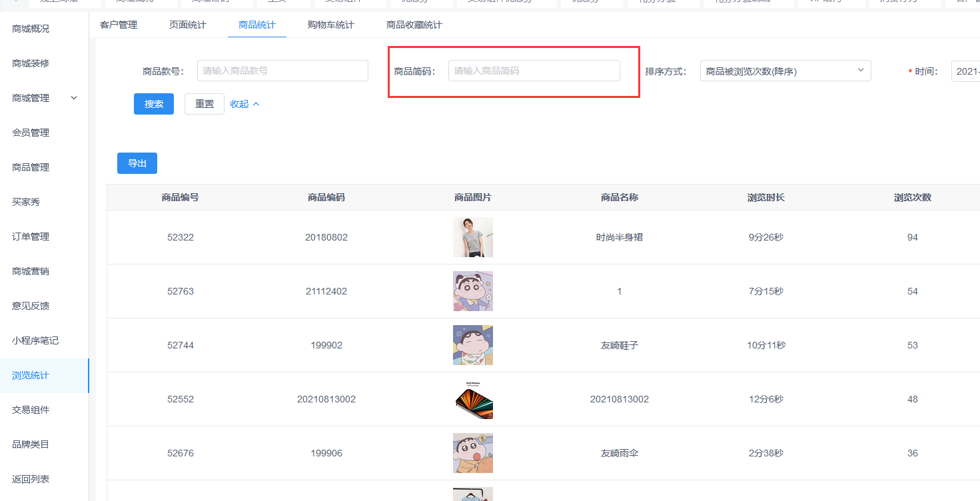The height and width of the screenshot is (501, 980).
Task: Open 商城装修 in the sidebar
Action: 31,63
